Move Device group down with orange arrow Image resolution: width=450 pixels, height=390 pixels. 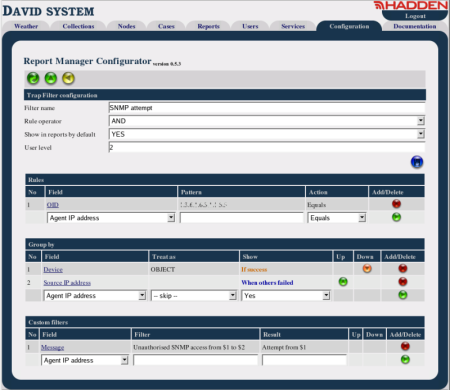(367, 268)
